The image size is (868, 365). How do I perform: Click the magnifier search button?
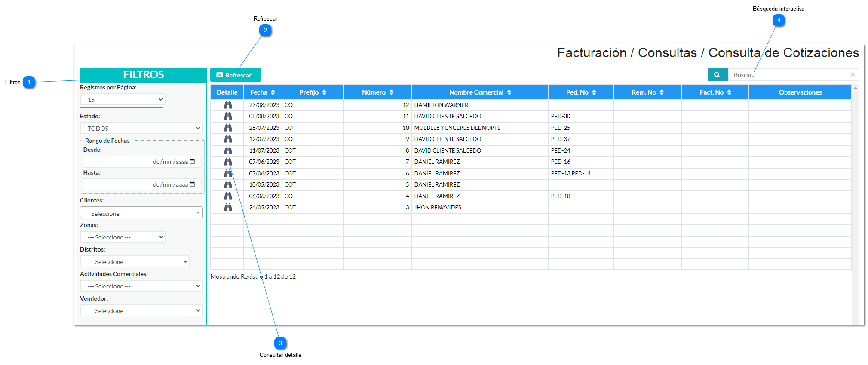[717, 74]
